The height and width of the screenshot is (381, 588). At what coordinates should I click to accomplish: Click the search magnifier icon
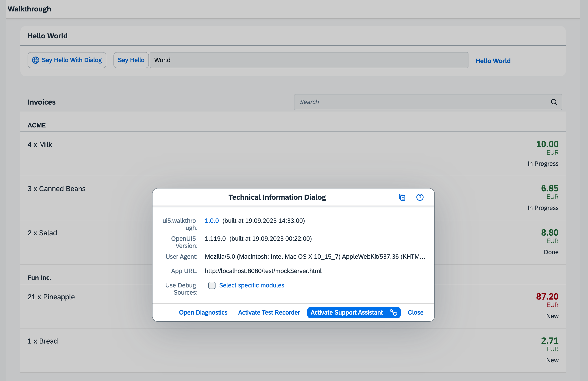point(554,102)
